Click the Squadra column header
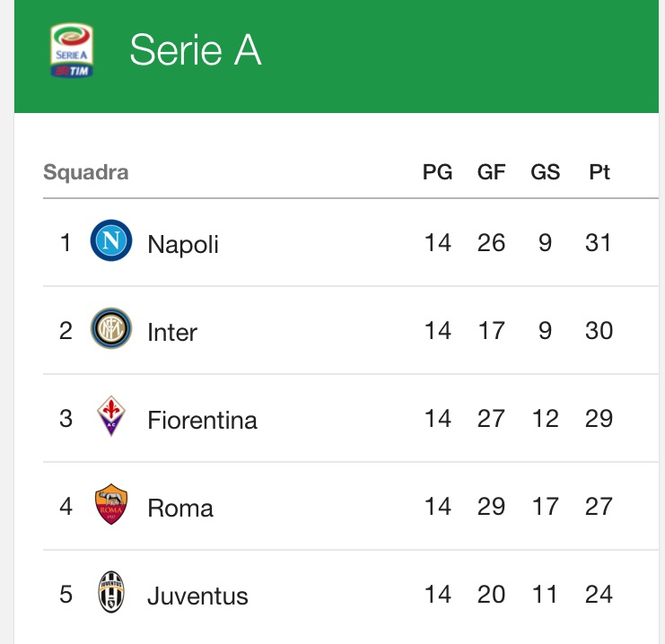The height and width of the screenshot is (644, 665). pos(85,172)
